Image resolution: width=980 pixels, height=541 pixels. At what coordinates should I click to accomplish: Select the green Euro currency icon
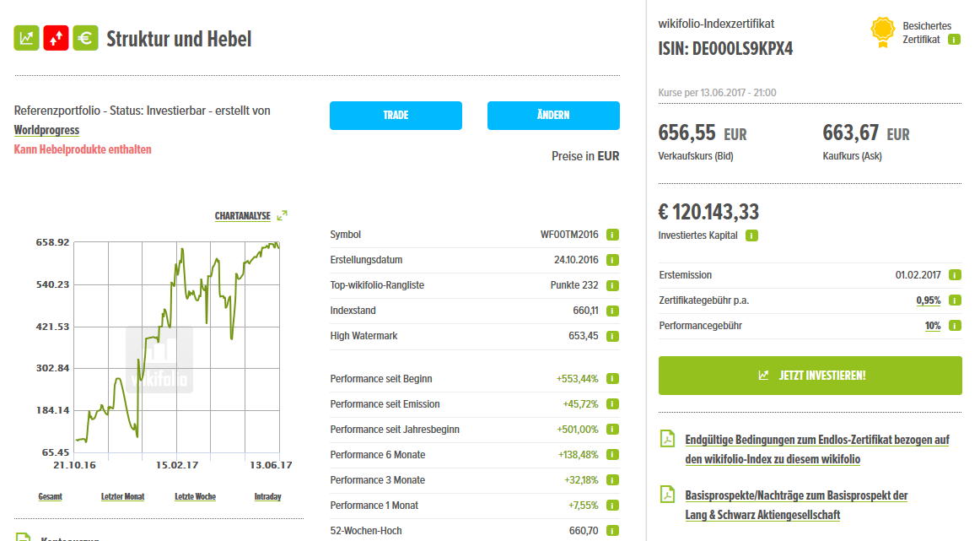[85, 37]
